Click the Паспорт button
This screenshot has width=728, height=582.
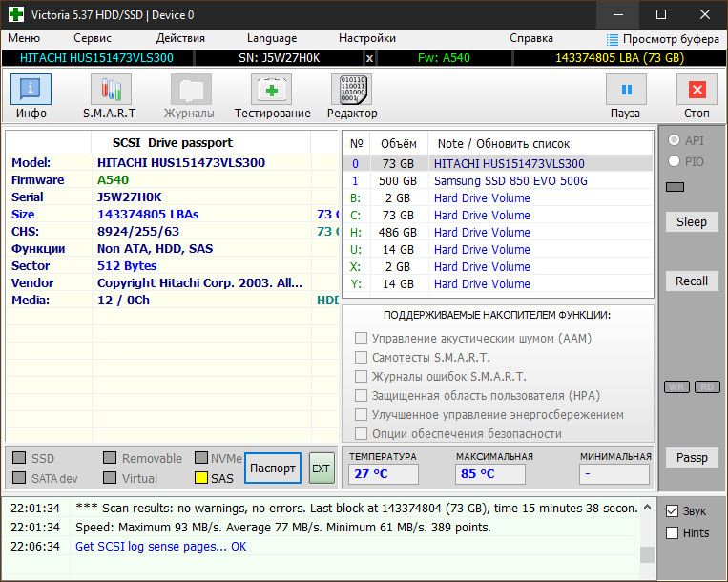(x=273, y=468)
